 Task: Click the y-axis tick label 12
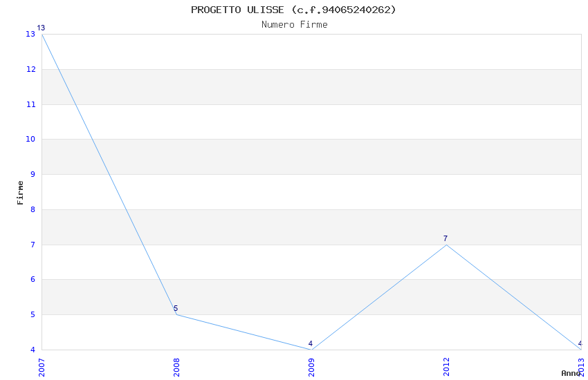pos(31,69)
